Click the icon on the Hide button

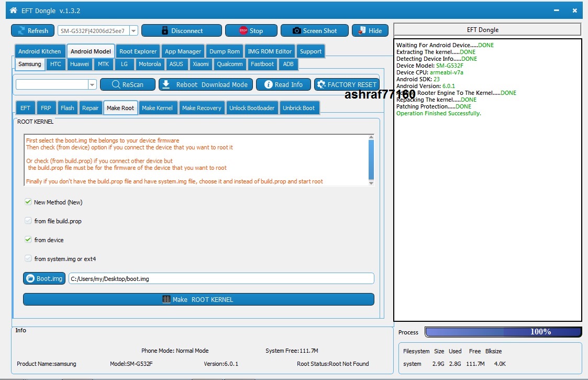click(362, 30)
